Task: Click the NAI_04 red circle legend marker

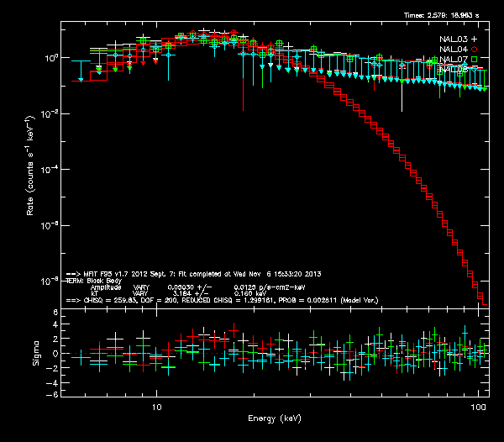Action: [x=474, y=49]
